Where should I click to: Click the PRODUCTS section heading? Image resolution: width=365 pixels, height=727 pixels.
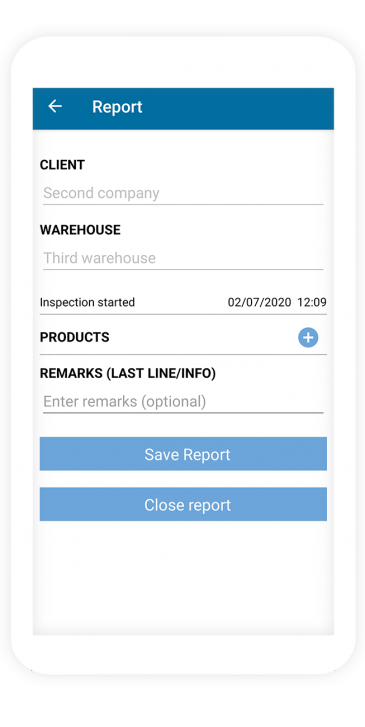click(75, 337)
